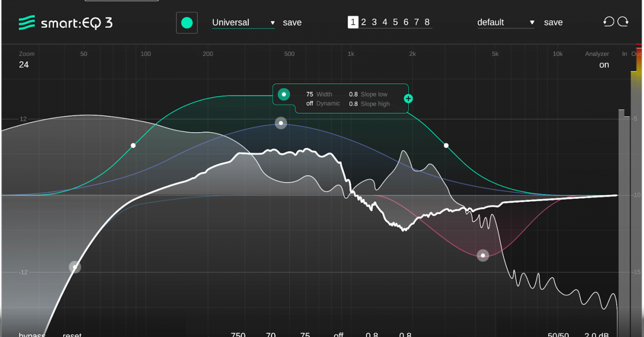
Task: Enable Dynamic processing in the band popup
Action: click(310, 104)
